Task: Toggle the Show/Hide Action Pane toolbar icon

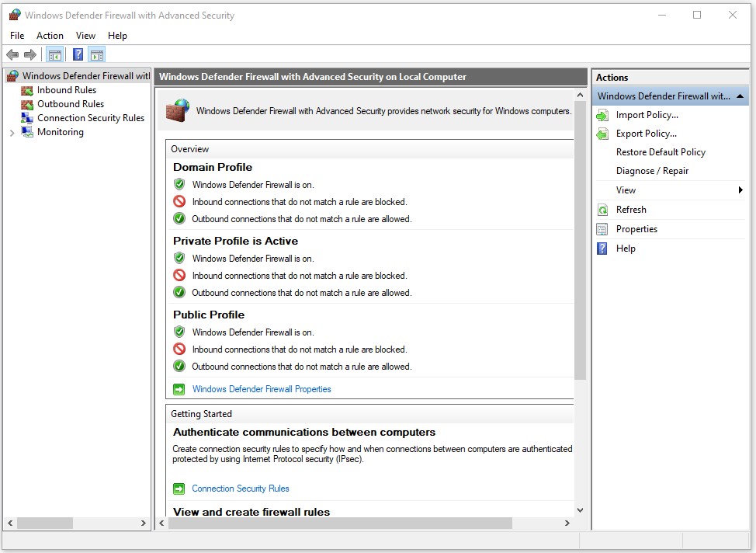Action: (x=97, y=55)
